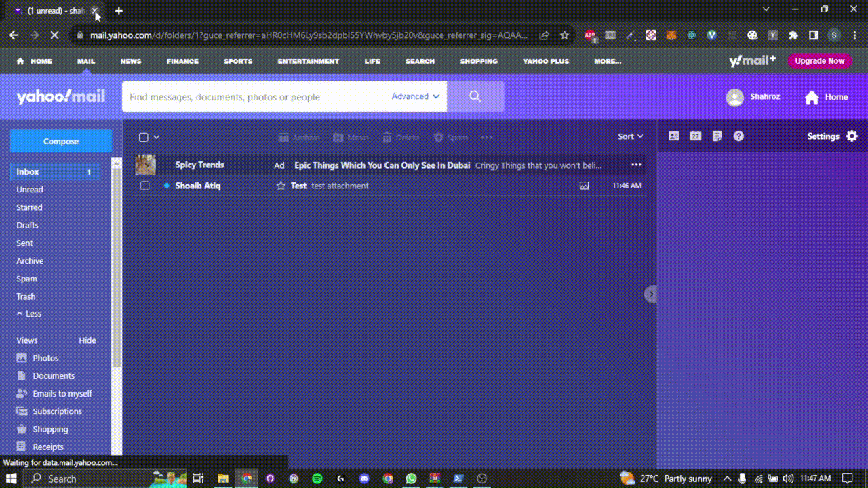Show hidden system tray icons arrow
Image resolution: width=868 pixels, height=488 pixels.
727,479
